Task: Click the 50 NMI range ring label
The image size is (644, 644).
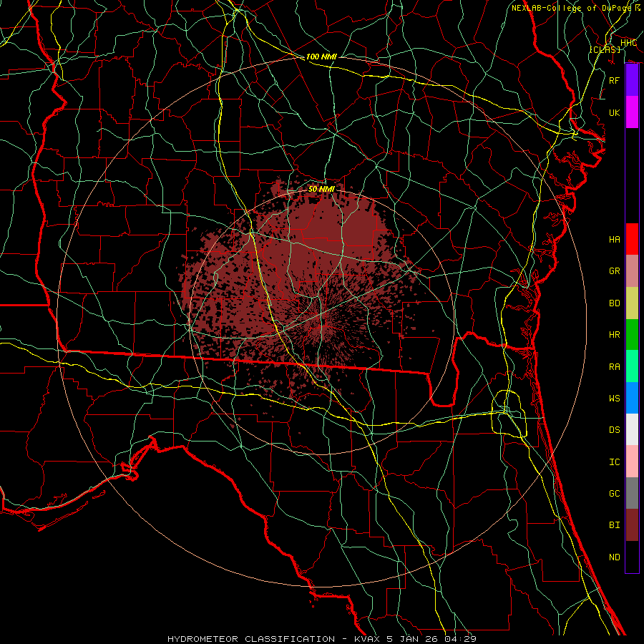Action: 321,189
